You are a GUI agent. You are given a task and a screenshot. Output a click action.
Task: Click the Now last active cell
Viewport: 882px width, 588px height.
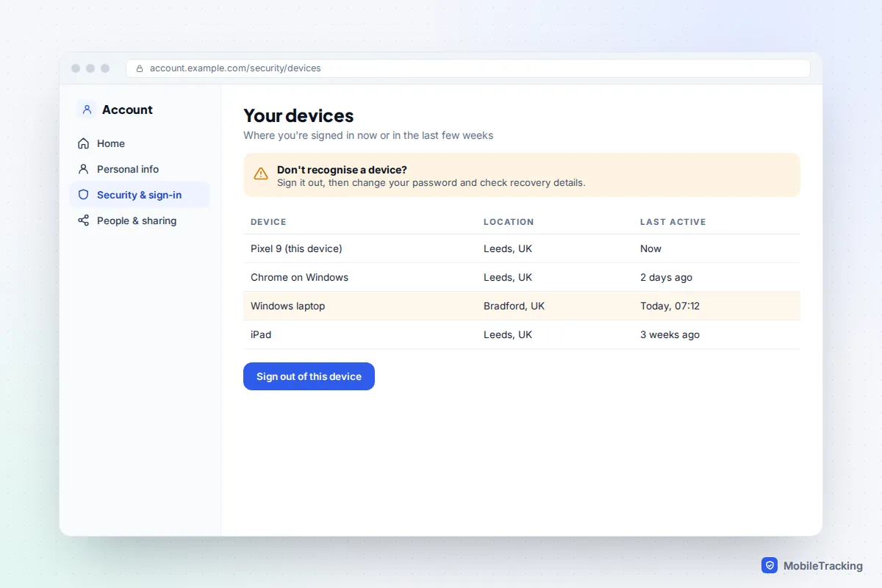pos(650,248)
